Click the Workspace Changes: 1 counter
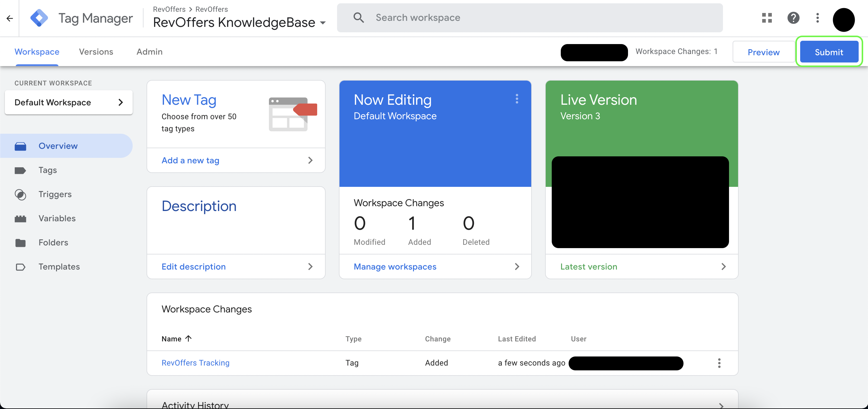The height and width of the screenshot is (409, 868). 676,51
